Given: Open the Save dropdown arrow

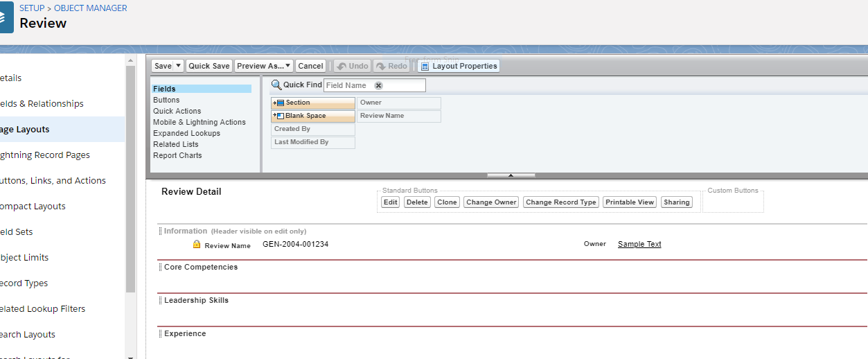Looking at the screenshot, I should (178, 66).
